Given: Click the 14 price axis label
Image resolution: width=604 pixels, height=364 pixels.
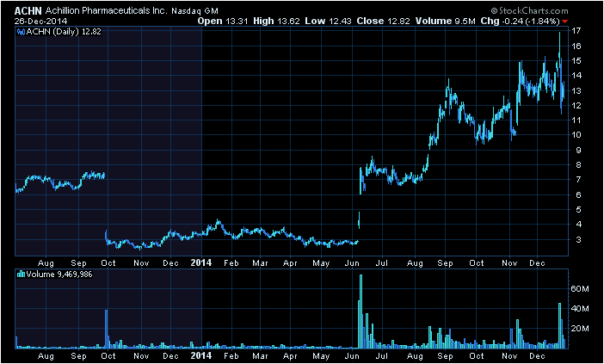Looking at the screenshot, I should tap(576, 76).
